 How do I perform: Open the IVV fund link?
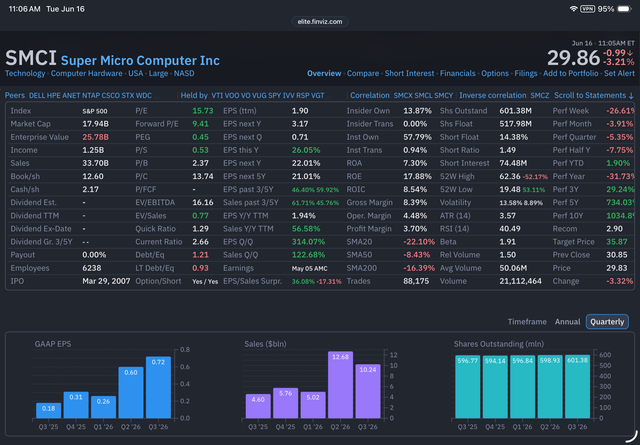point(288,96)
